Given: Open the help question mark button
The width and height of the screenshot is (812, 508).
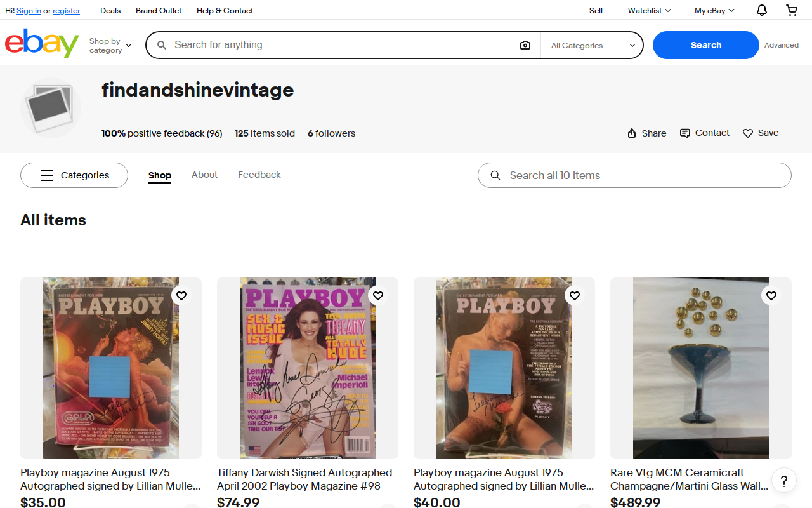Looking at the screenshot, I should pos(784,480).
